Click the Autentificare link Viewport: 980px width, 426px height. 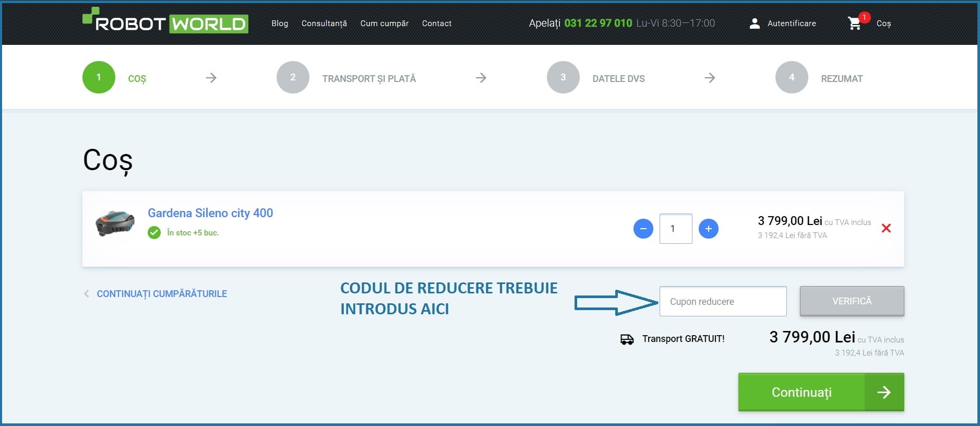pos(792,23)
